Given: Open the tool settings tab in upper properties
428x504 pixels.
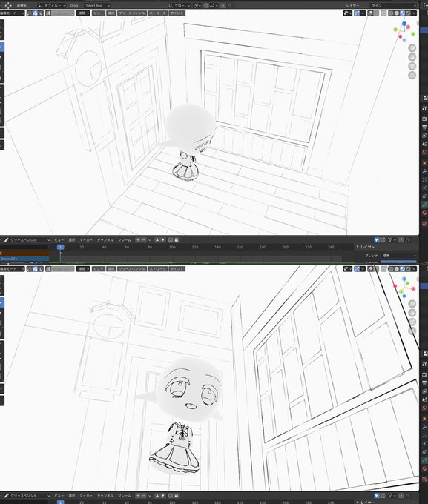Looking at the screenshot, I should 424,108.
